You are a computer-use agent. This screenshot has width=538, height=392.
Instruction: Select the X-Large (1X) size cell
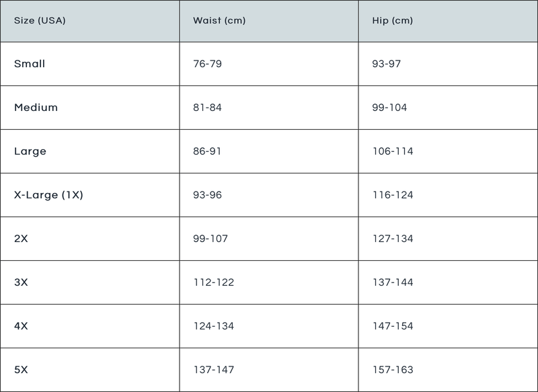[48, 195]
